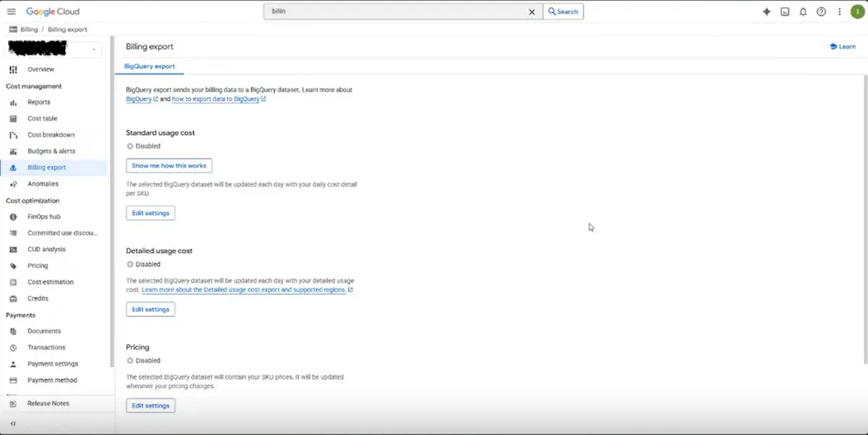Click Pricing section Disabled status
868x435 pixels.
point(144,361)
